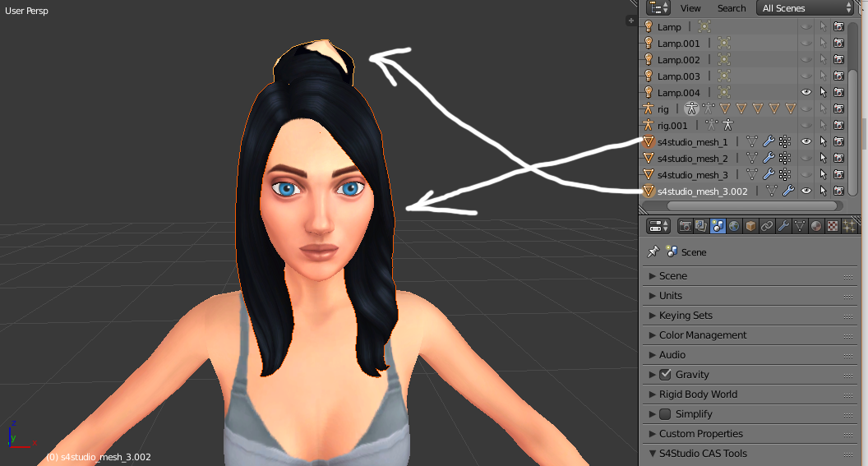This screenshot has height=466, width=868.
Task: Toggle the render camera icon for Lamp.001
Action: tap(839, 44)
